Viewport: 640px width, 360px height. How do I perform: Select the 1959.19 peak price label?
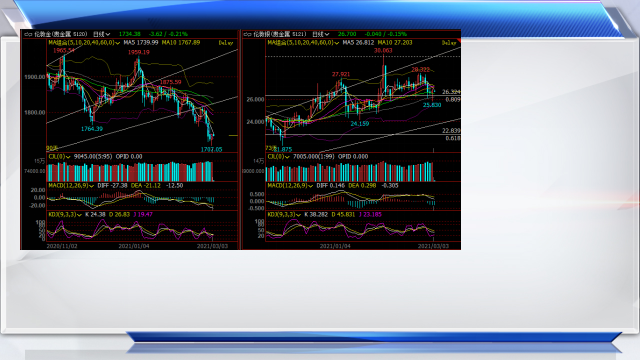138,52
